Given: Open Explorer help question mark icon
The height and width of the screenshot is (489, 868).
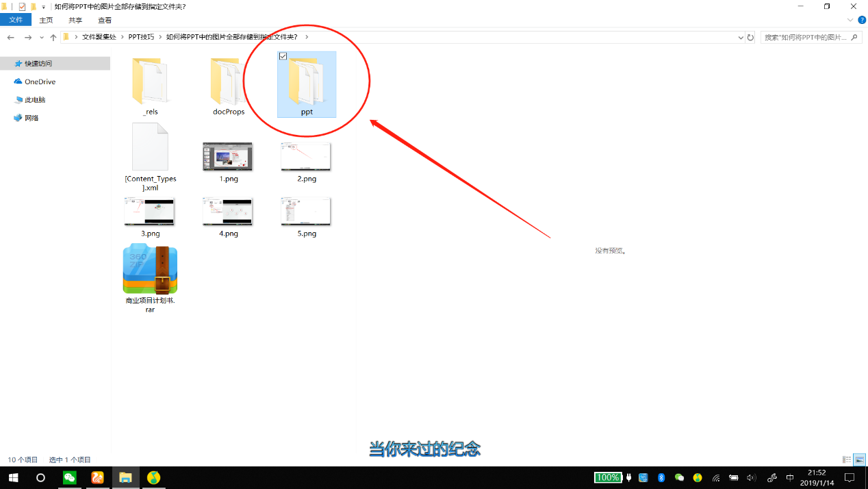Looking at the screenshot, I should 862,20.
